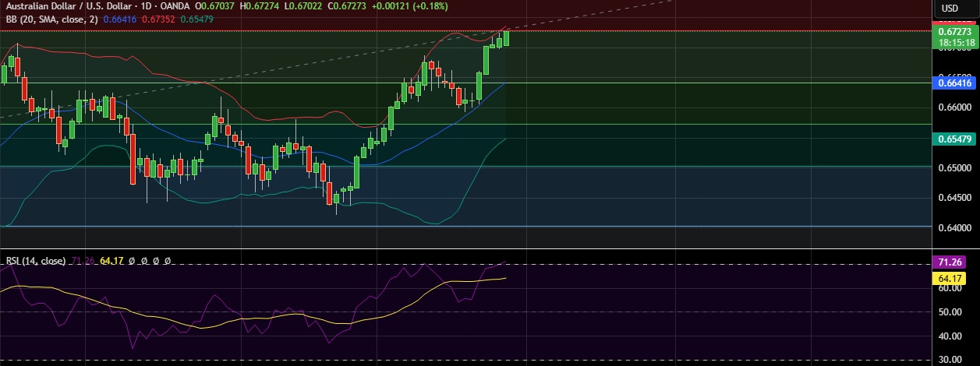This screenshot has height=366, width=980.
Task: Click the 0.65000 price scale tick
Action: [954, 168]
